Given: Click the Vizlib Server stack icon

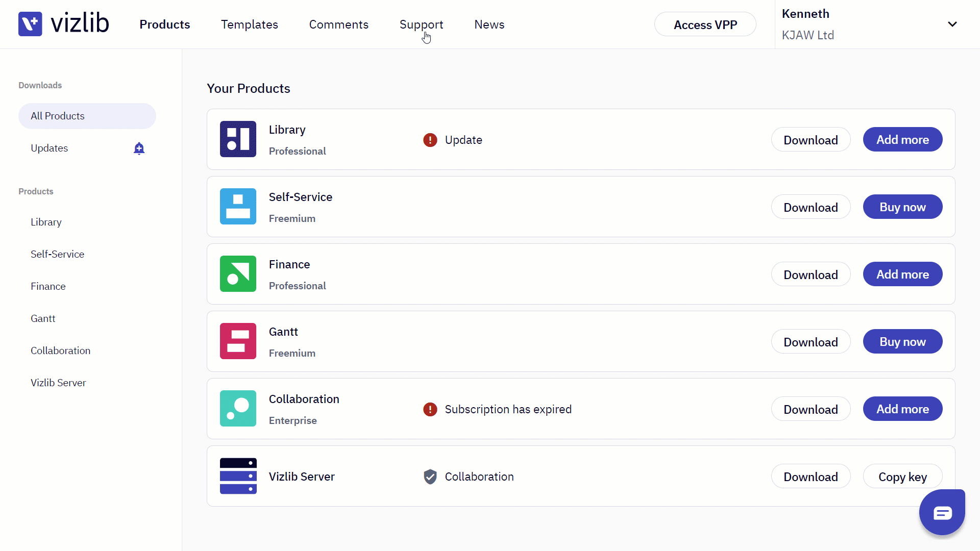Looking at the screenshot, I should (238, 476).
